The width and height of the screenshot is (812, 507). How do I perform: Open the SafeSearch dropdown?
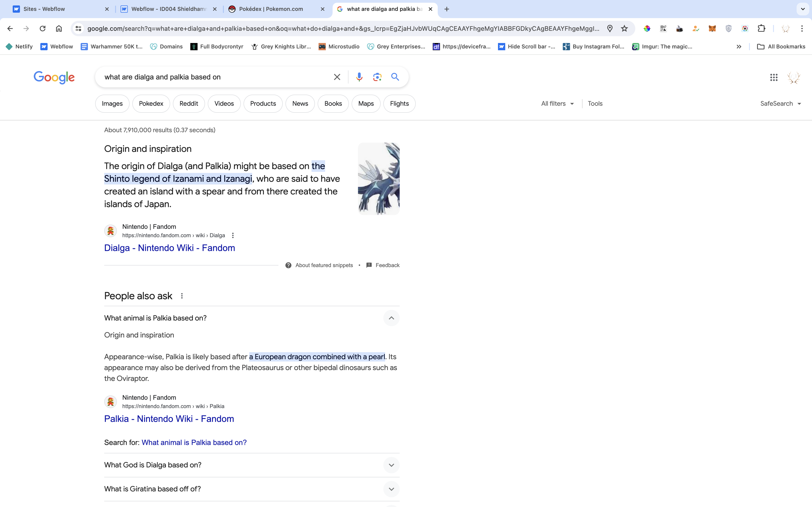click(781, 104)
